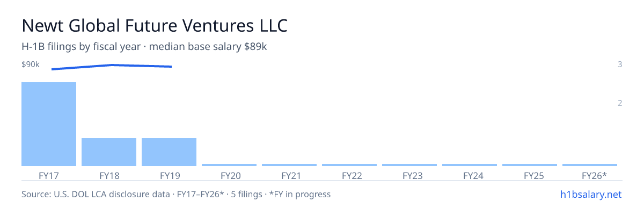Viewport: 644px width, 215px height.
Task: Click the FY18 filings bar
Action: 109,152
